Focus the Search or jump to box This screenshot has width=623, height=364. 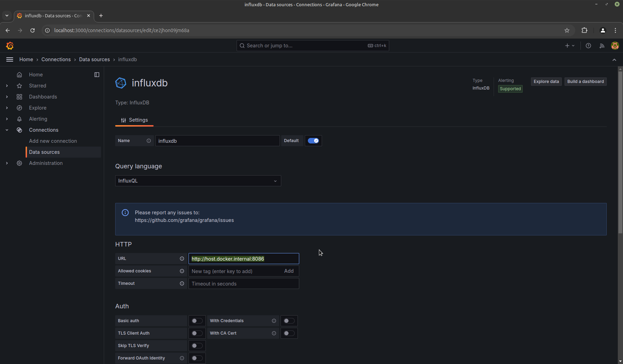tap(313, 46)
